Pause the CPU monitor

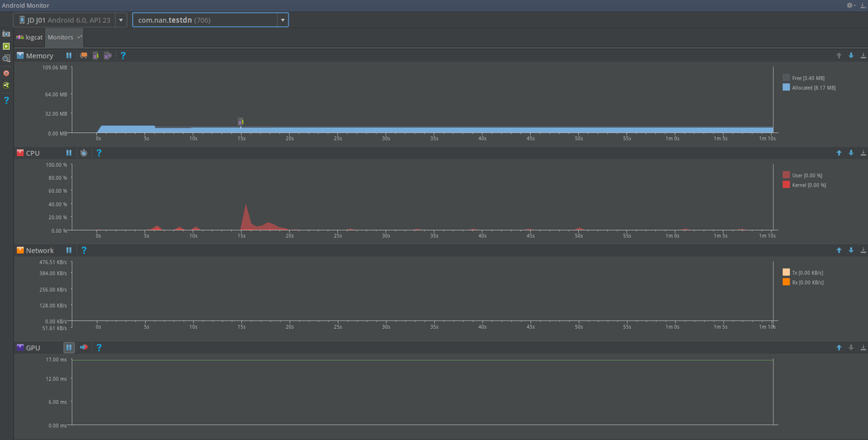[x=69, y=152]
